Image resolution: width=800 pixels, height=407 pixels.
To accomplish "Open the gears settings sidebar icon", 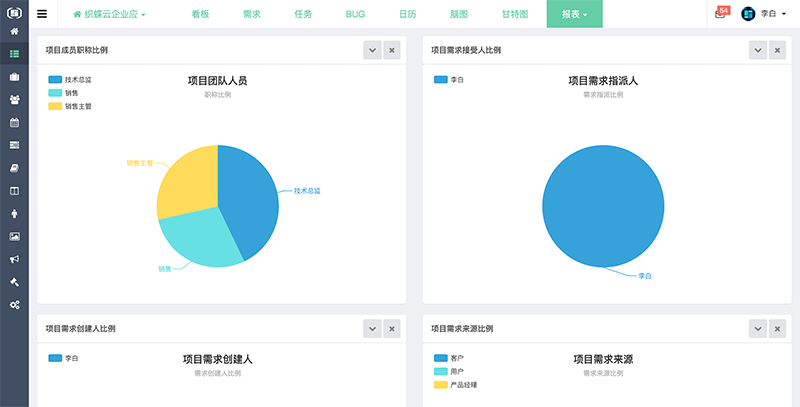I will click(x=14, y=305).
